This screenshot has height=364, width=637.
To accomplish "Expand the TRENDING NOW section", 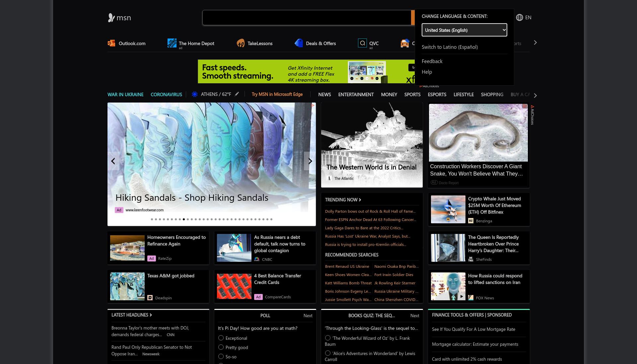I will coord(343,200).
